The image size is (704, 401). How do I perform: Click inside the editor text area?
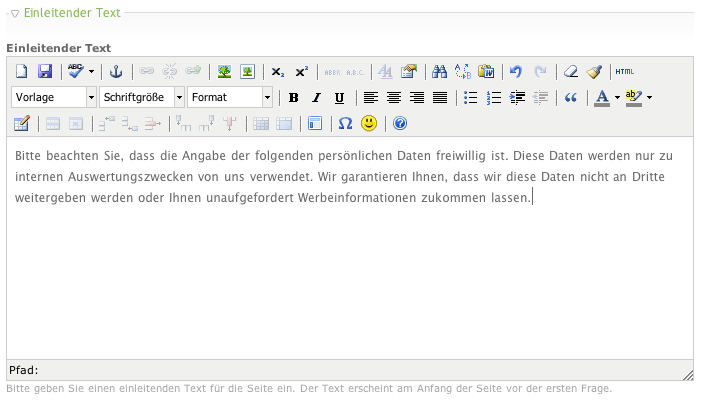click(x=350, y=270)
